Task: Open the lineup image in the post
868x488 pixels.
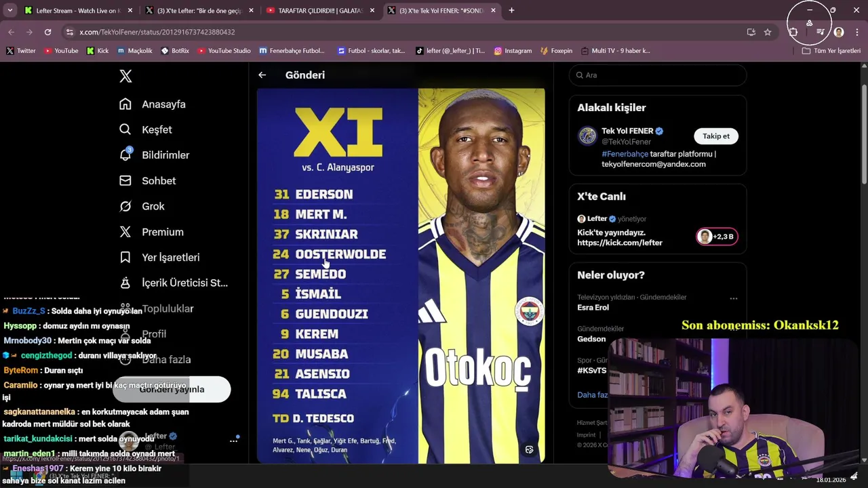Action: [401, 276]
